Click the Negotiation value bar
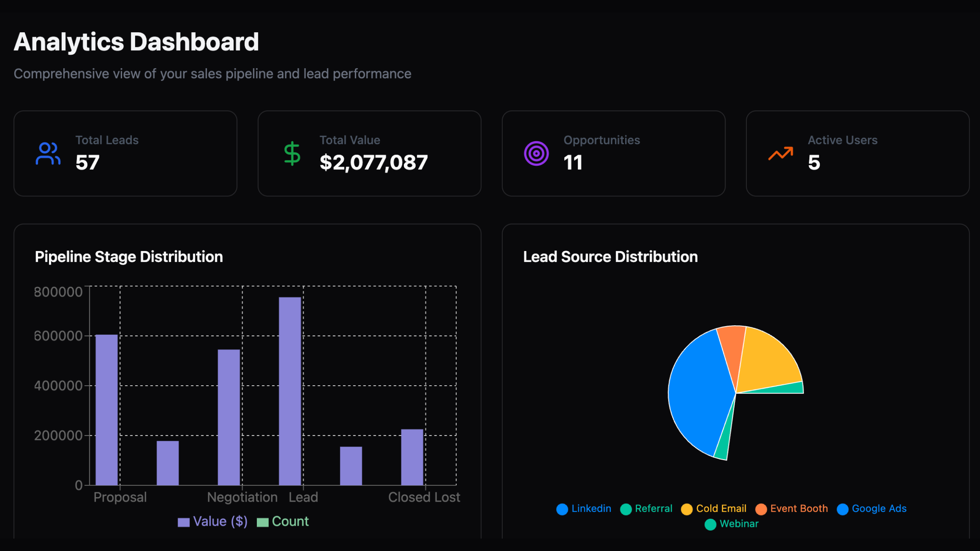 [229, 417]
